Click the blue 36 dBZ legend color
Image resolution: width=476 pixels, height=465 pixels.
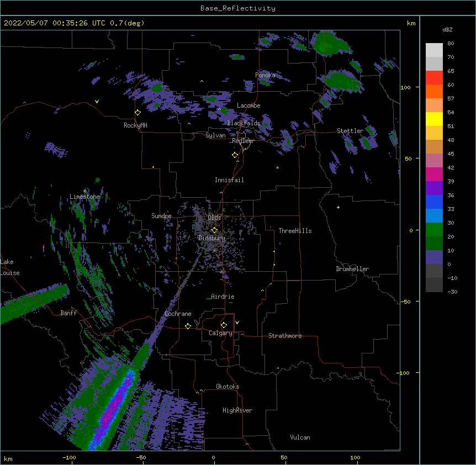434,202
